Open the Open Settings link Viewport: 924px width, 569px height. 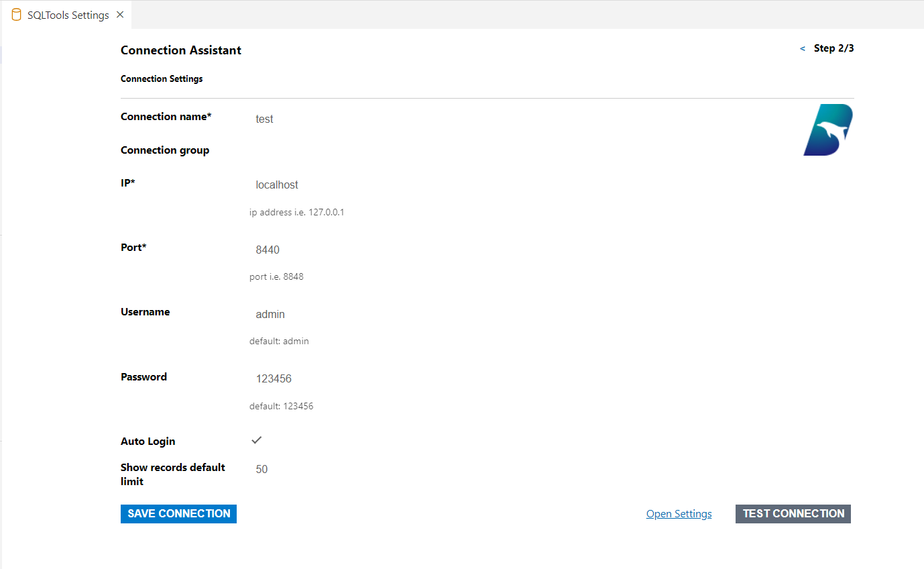coord(679,514)
